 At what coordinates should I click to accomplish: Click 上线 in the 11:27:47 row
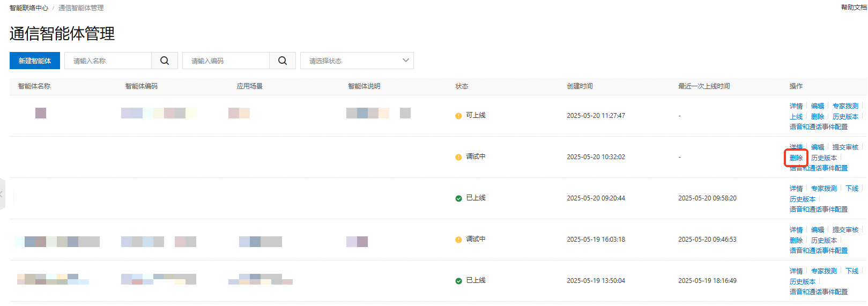click(796, 117)
